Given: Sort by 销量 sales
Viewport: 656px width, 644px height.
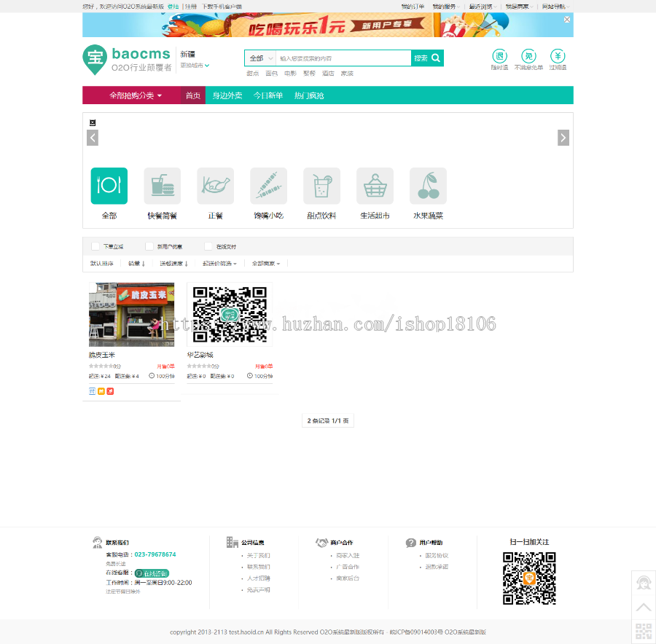Looking at the screenshot, I should click(136, 264).
